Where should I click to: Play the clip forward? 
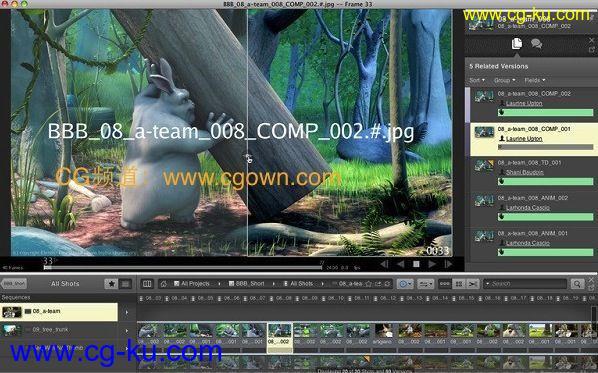(432, 264)
